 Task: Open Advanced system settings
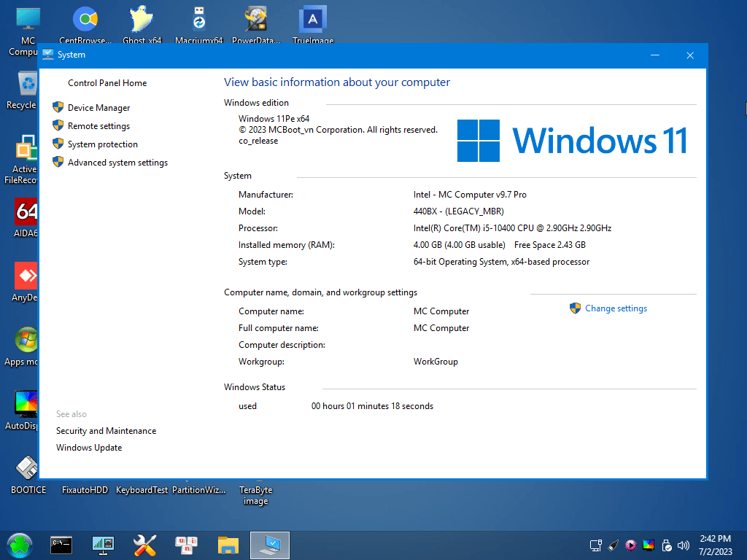coord(117,163)
